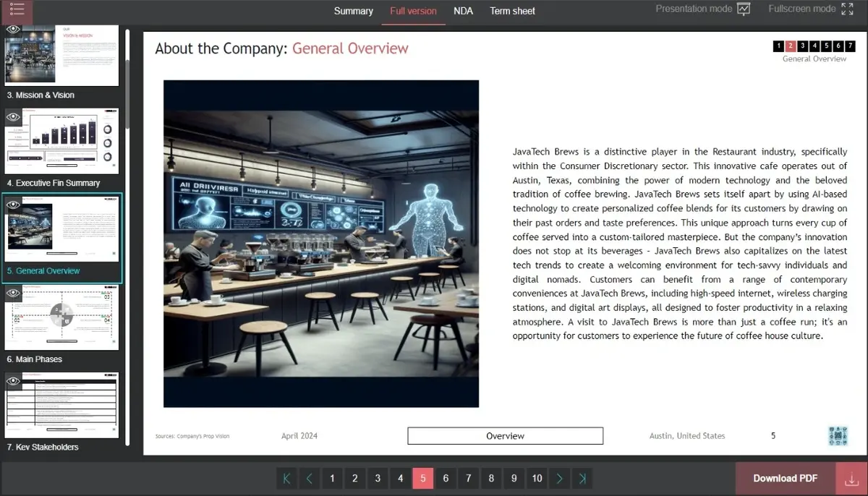Toggle eye icon on Main Phases thumbnail

pos(13,293)
